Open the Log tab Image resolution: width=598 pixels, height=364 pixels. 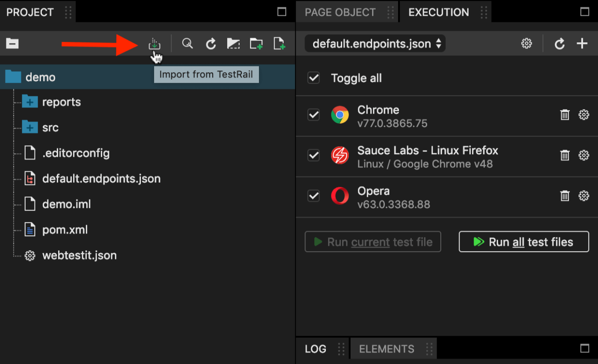322,349
